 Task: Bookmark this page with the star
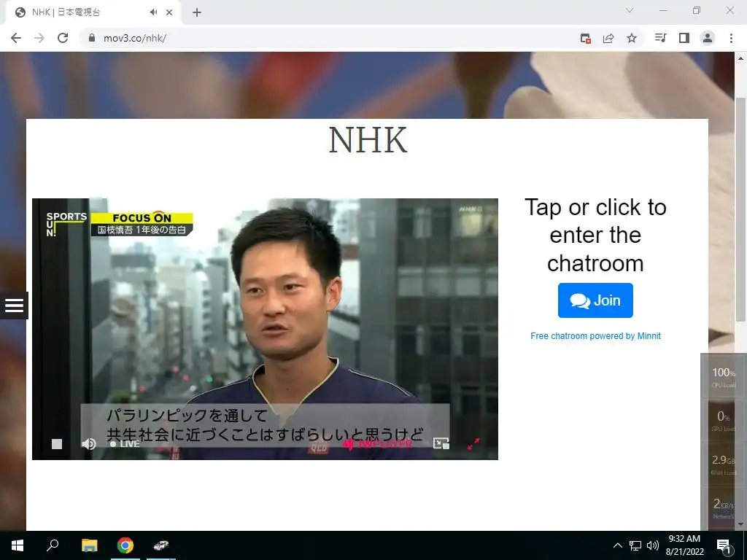coord(632,38)
